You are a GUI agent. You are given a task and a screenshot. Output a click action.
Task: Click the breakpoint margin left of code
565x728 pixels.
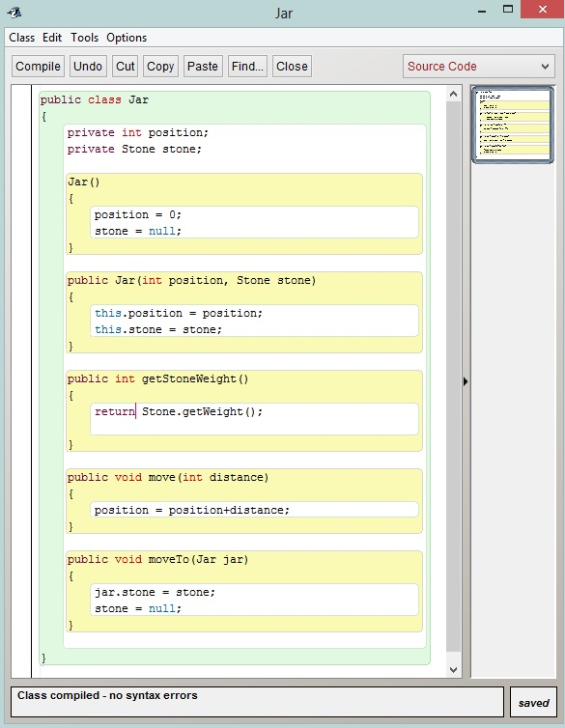(21, 380)
